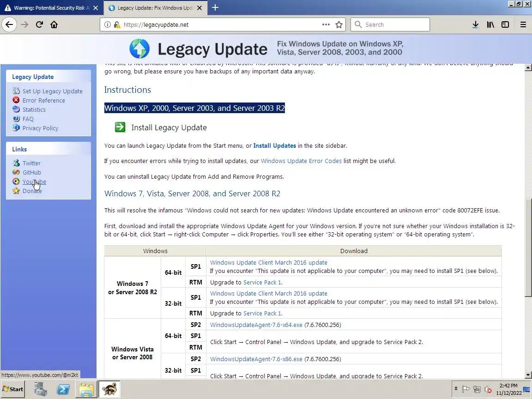Switch to the Warning: Potential Security Risk tab
This screenshot has height=399, width=532.
pyautogui.click(x=51, y=8)
